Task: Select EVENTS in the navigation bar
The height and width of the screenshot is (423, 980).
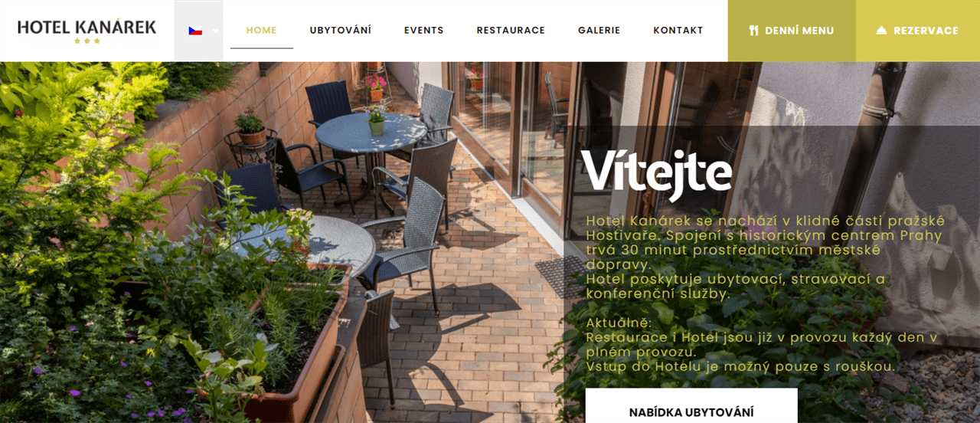Action: (x=424, y=31)
